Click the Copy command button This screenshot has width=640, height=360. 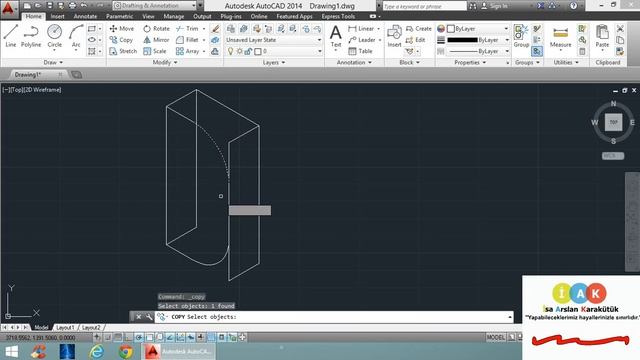point(121,40)
